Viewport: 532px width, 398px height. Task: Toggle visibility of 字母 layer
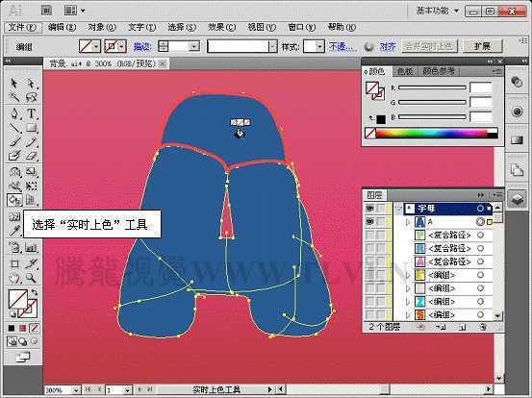pyautogui.click(x=369, y=209)
